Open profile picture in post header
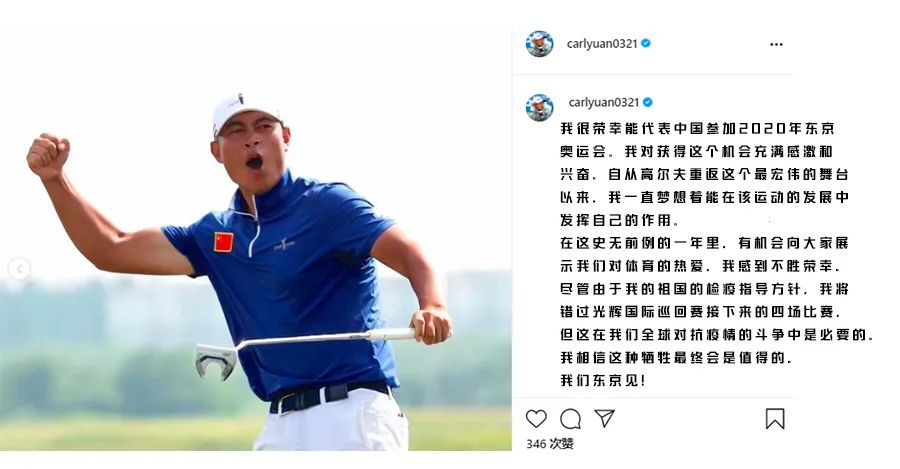This screenshot has height=469, width=900. point(540,44)
